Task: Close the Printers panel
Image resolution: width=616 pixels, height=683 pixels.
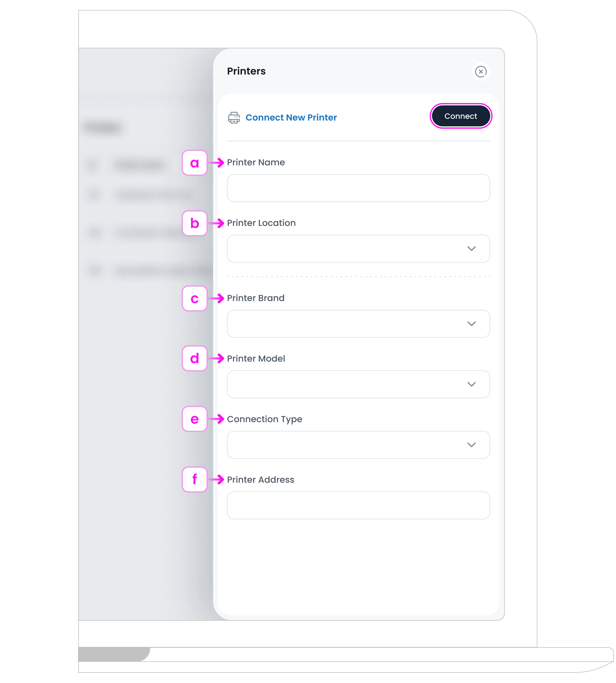Action: click(481, 71)
